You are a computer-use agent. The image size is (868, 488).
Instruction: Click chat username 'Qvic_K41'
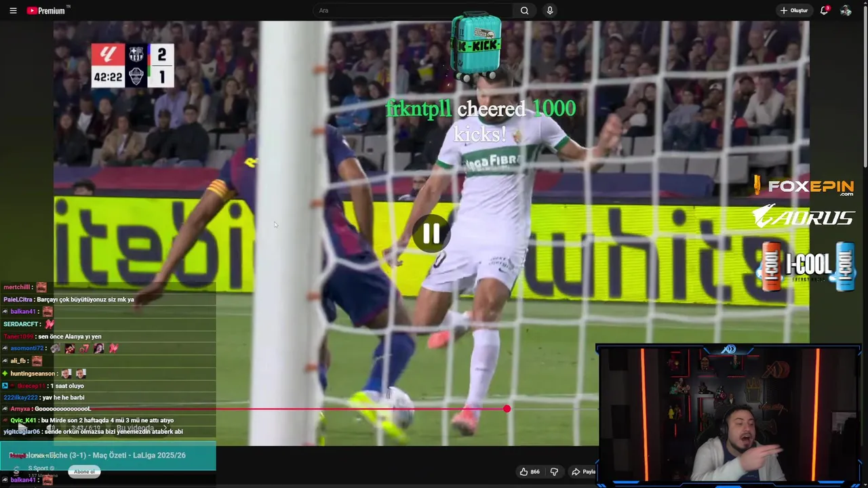click(x=23, y=420)
